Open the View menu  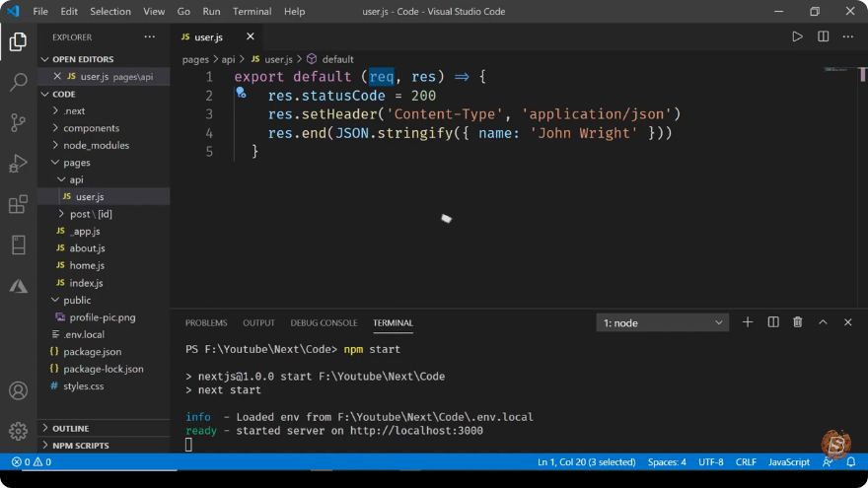pyautogui.click(x=154, y=11)
